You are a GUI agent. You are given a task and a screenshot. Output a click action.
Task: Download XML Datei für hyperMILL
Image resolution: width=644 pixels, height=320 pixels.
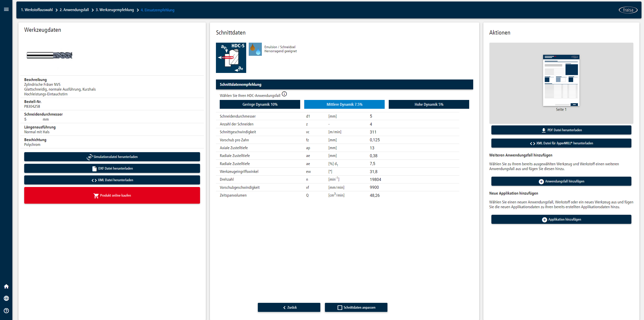(561, 143)
